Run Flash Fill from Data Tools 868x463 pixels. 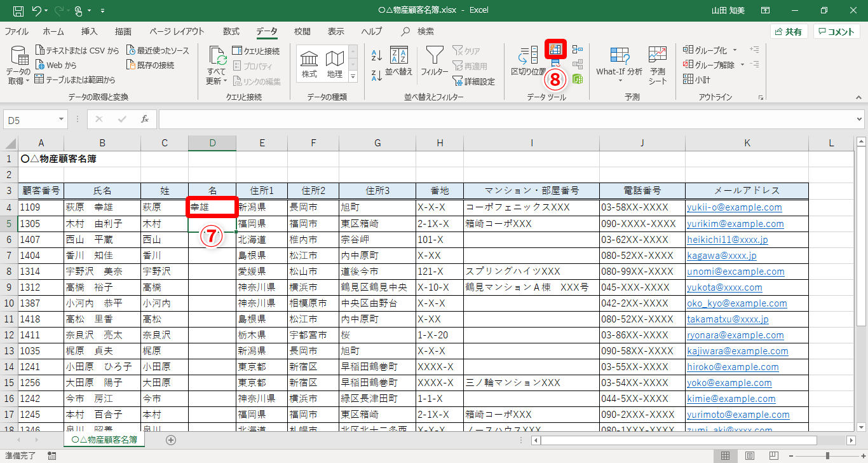coord(556,49)
